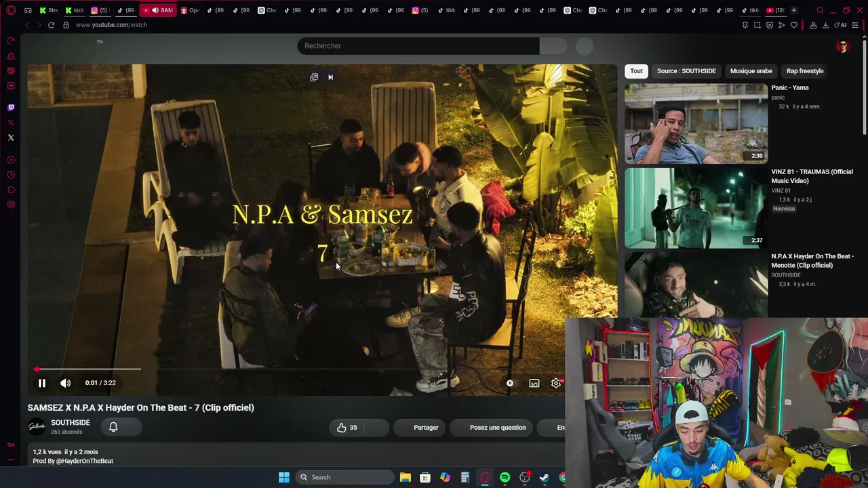Go back with the browser arrow

click(x=27, y=25)
